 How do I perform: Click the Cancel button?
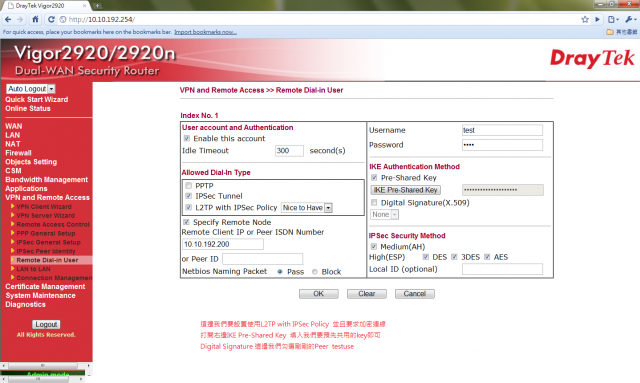pyautogui.click(x=415, y=294)
